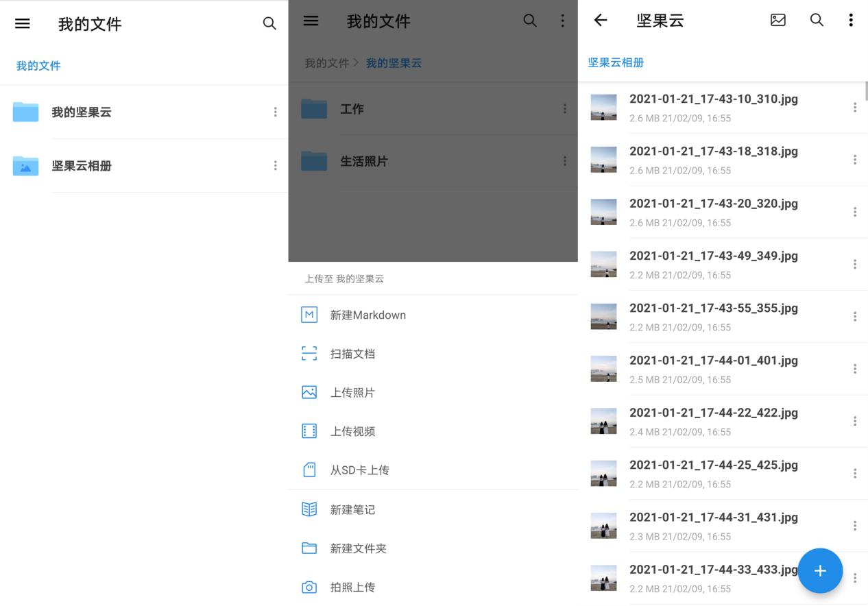Open more options for 坚果云相册 folder
This screenshot has height=606, width=868.
point(275,165)
